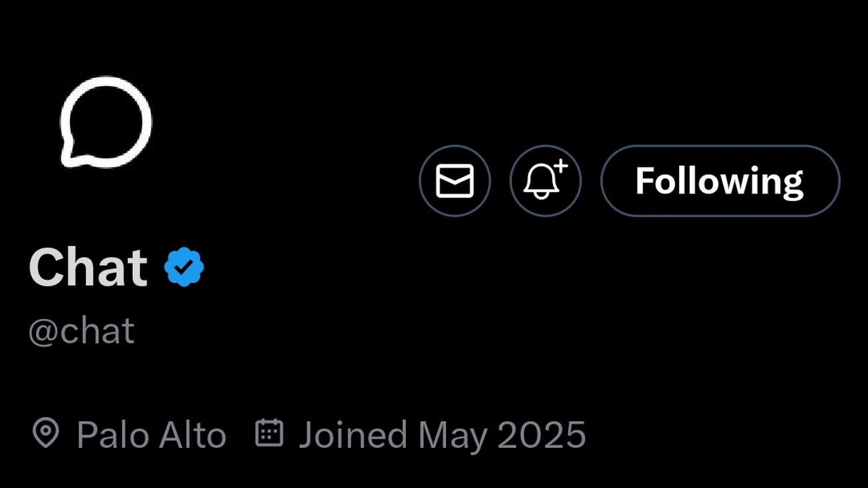
Task: Click the word Joined in the profile
Action: [353, 435]
